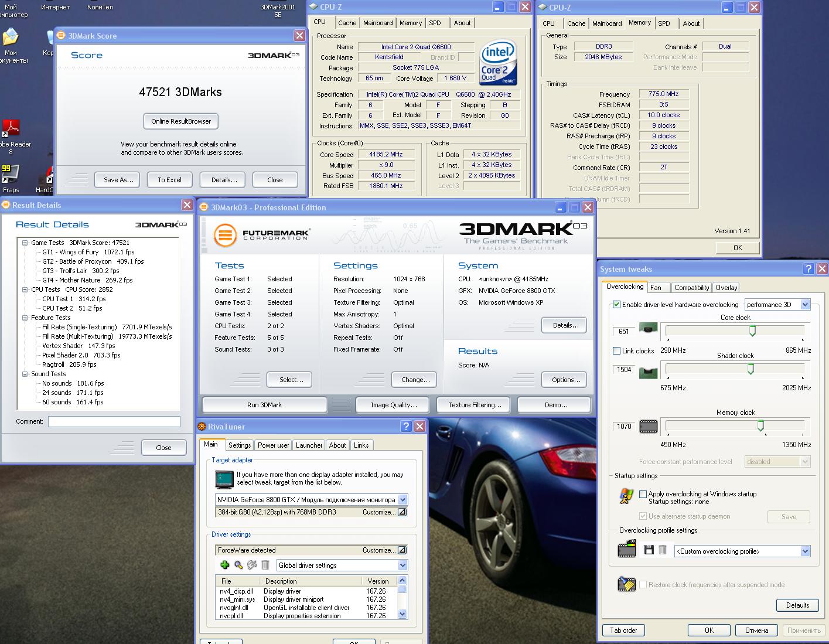Click the Customize icon next to ForceWare detected

[402, 550]
